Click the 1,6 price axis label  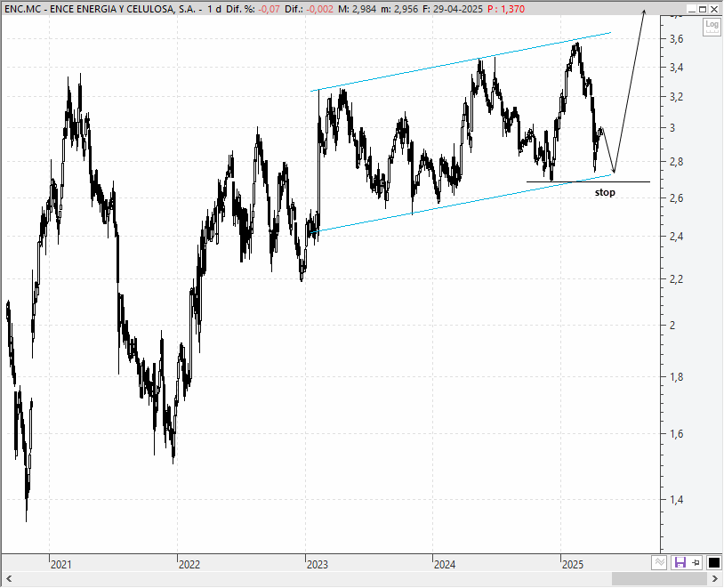[677, 434]
